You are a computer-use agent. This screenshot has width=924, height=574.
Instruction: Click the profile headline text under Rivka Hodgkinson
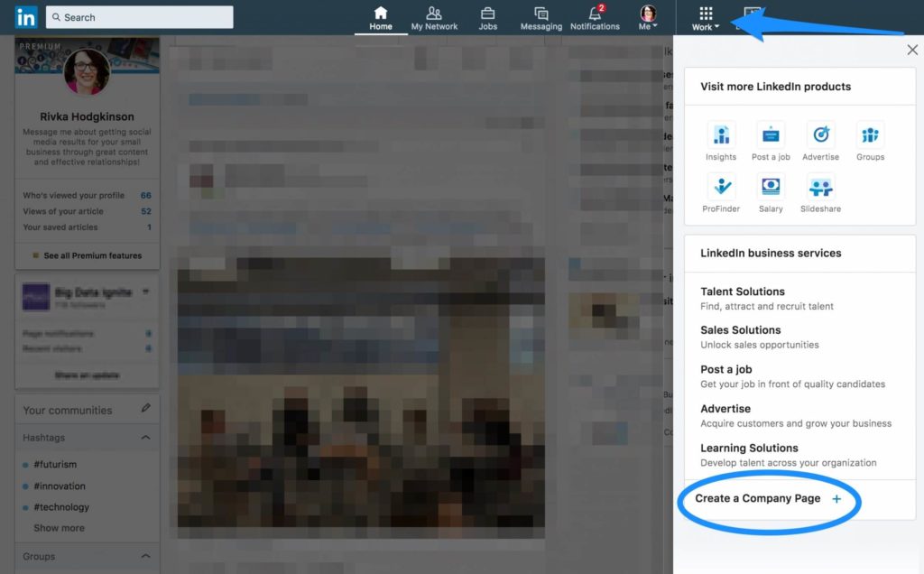coord(88,147)
